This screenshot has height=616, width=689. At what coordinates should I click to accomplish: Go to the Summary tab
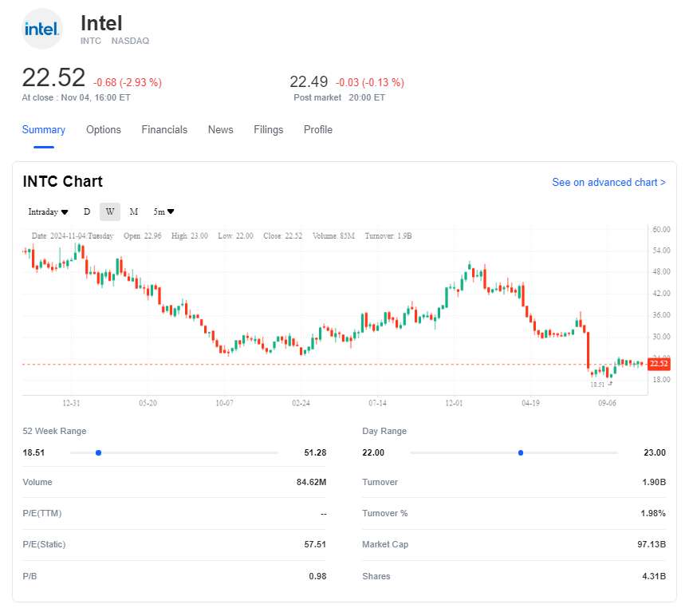[x=44, y=130]
